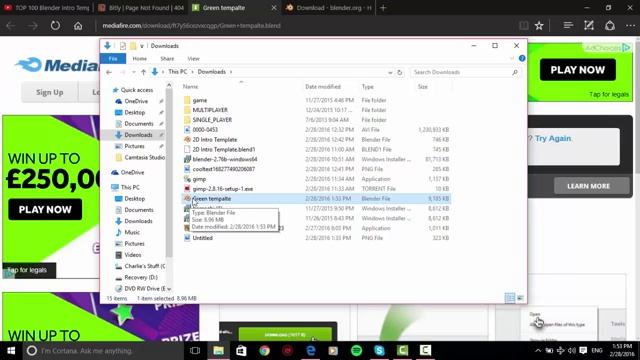Select Music in navigation pane
The image size is (640, 360).
click(x=132, y=232)
